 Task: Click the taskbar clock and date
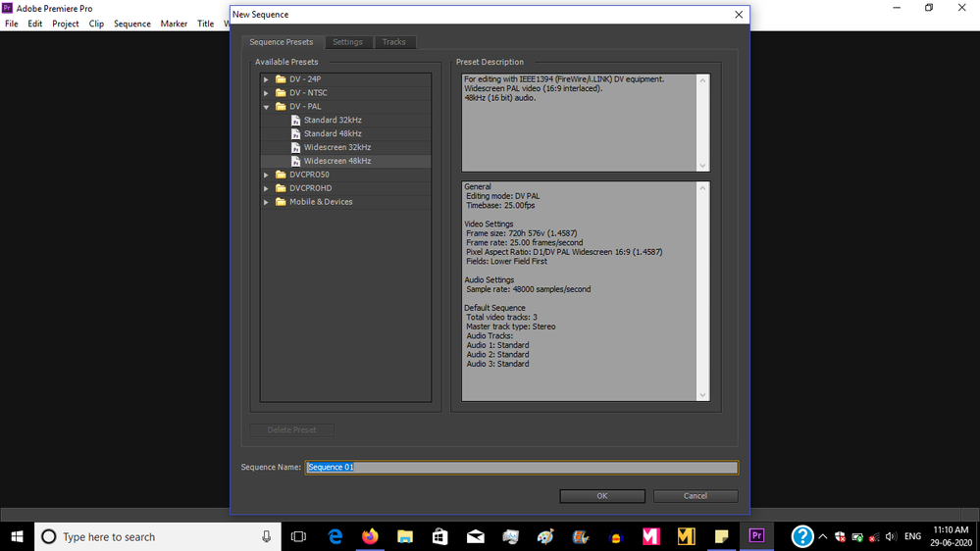(x=951, y=536)
